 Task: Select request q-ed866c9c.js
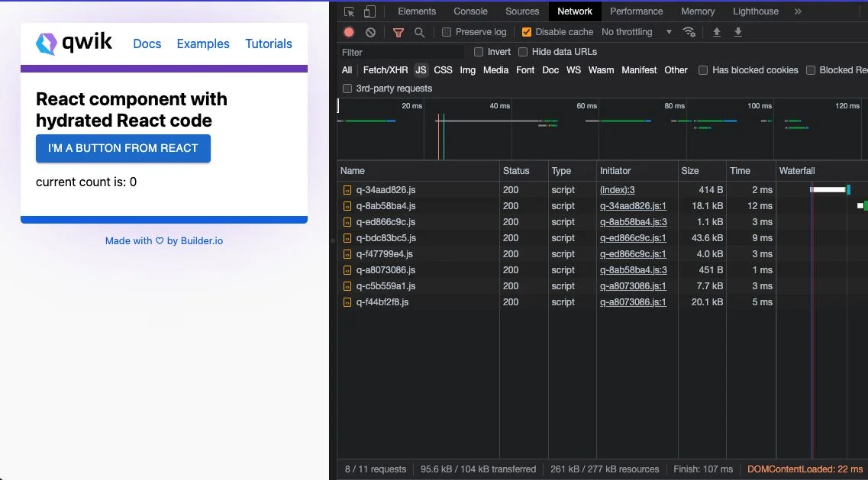[x=386, y=222]
